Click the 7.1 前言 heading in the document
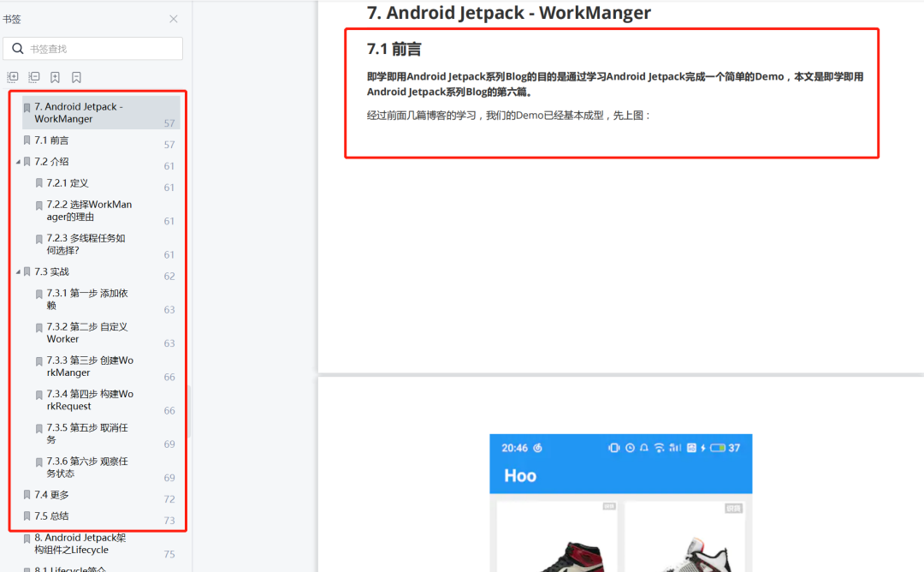 coord(394,49)
